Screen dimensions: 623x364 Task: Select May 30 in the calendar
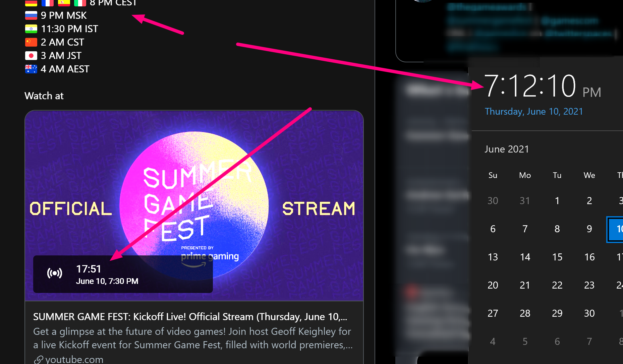(493, 201)
